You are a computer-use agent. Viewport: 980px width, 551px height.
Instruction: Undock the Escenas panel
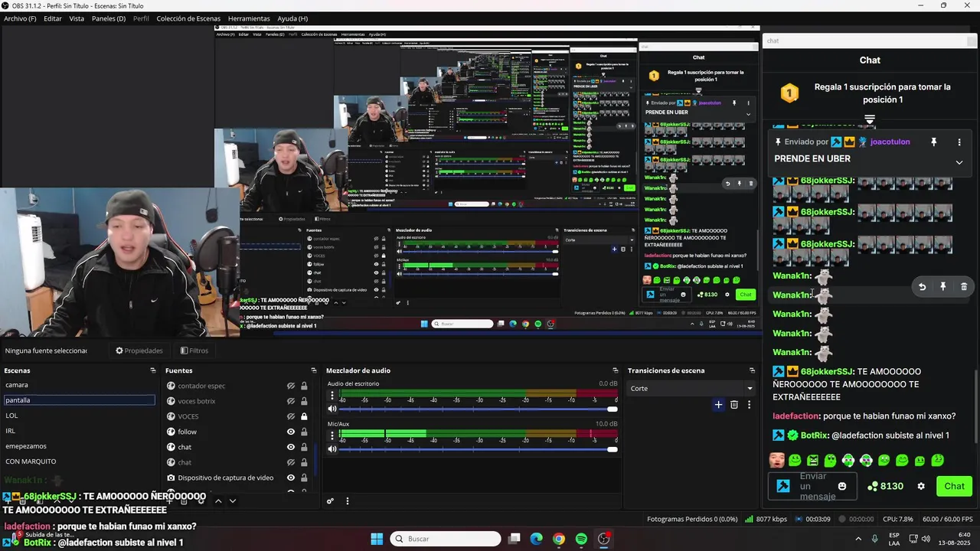[153, 370]
